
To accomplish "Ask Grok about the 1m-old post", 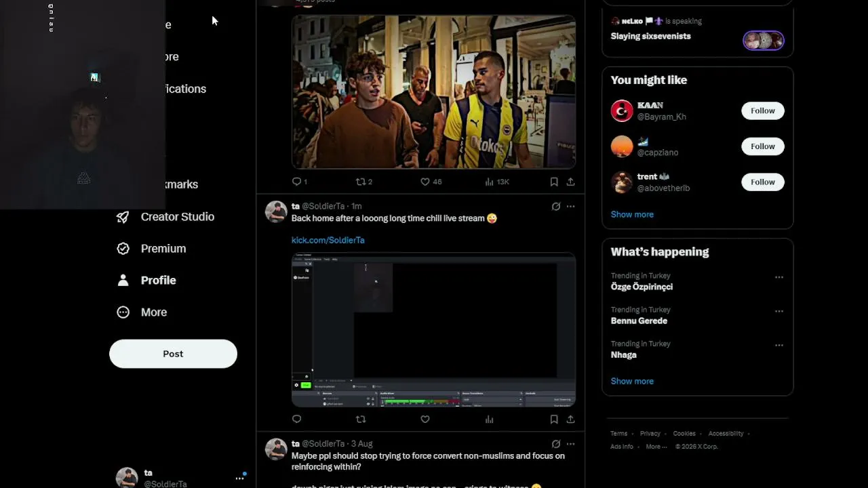I will pyautogui.click(x=556, y=207).
